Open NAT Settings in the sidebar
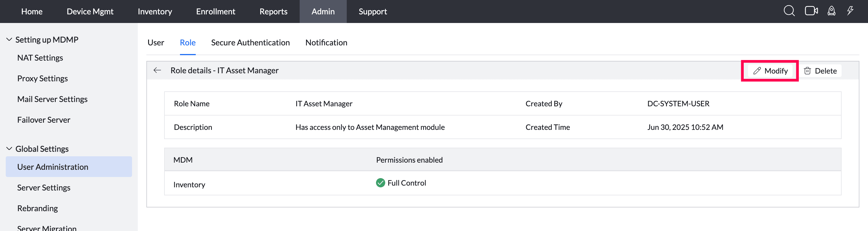The width and height of the screenshot is (868, 231). [x=40, y=58]
